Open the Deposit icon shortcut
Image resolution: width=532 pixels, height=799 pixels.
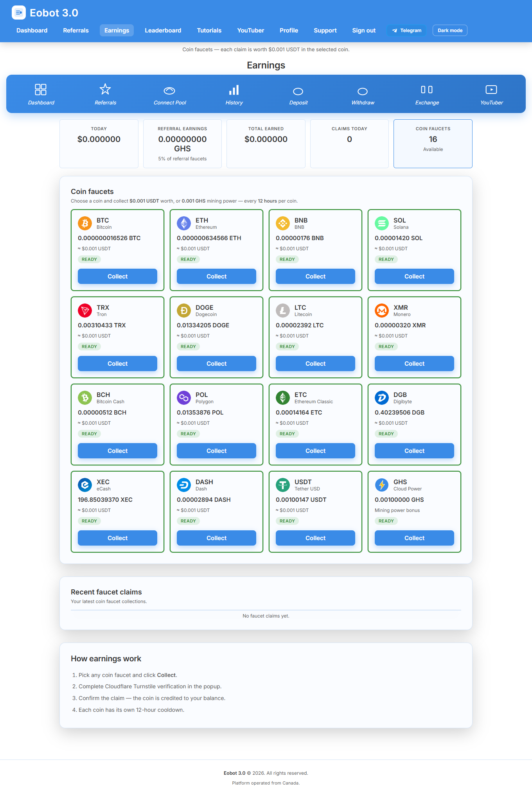[x=298, y=91]
